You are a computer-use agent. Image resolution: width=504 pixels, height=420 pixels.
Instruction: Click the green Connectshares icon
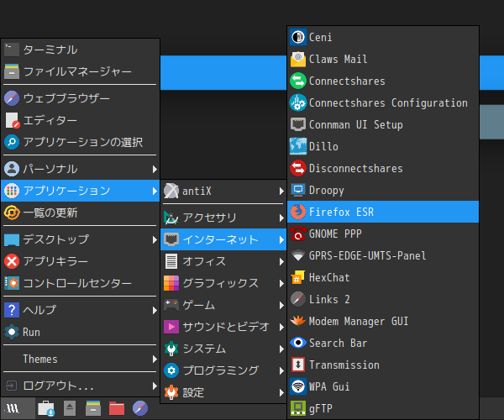coord(298,81)
